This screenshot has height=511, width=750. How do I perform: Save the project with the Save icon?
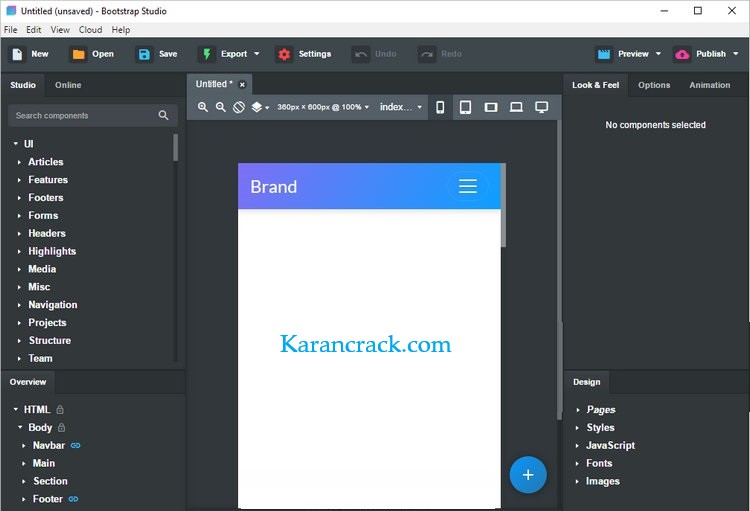[144, 54]
